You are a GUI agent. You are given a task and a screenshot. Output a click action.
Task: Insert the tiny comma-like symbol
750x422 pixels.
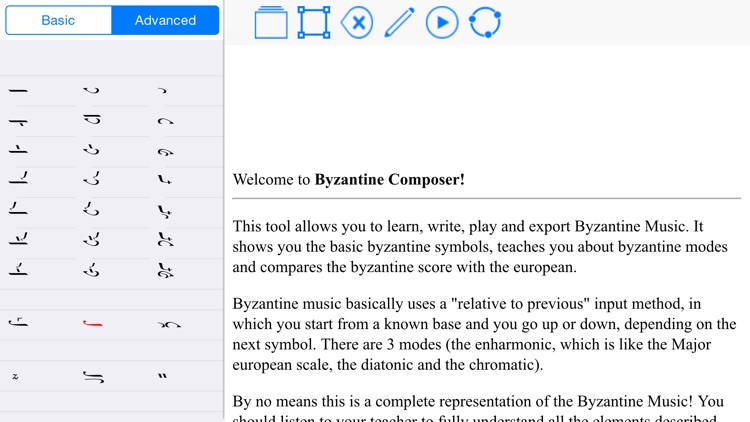(163, 90)
